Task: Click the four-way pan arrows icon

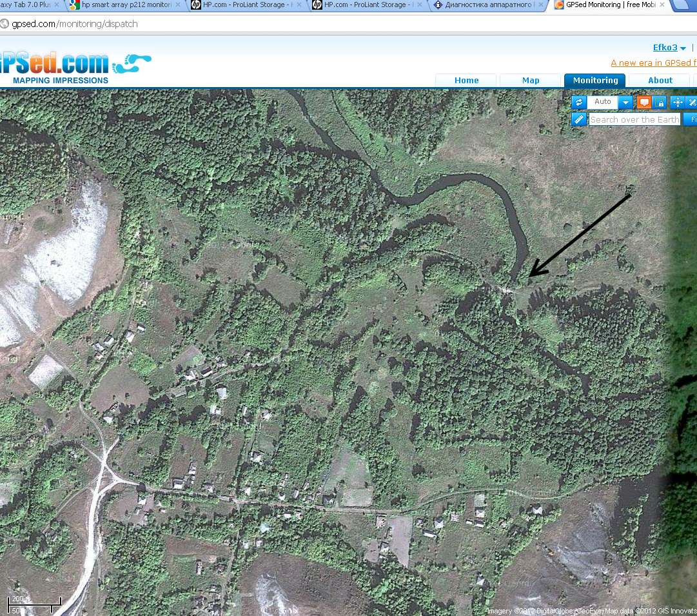Action: (x=677, y=103)
